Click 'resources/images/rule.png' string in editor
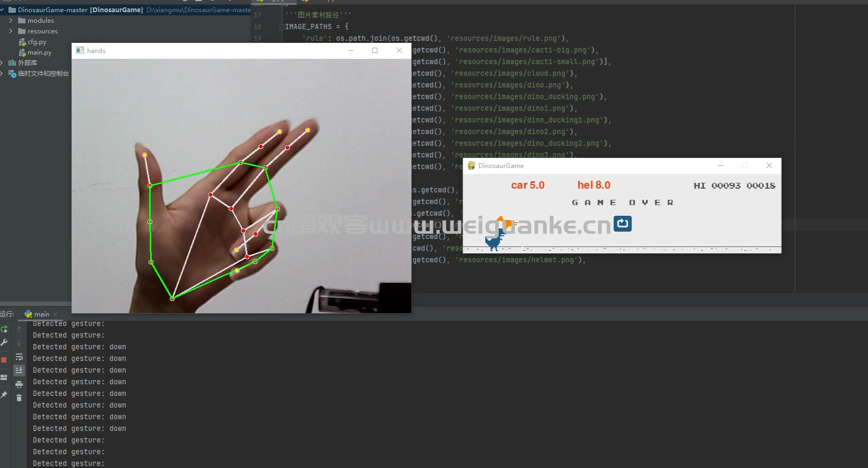 504,38
